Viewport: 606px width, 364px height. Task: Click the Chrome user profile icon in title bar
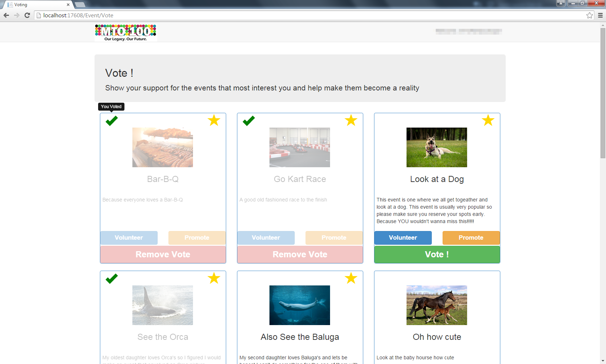(561, 3)
